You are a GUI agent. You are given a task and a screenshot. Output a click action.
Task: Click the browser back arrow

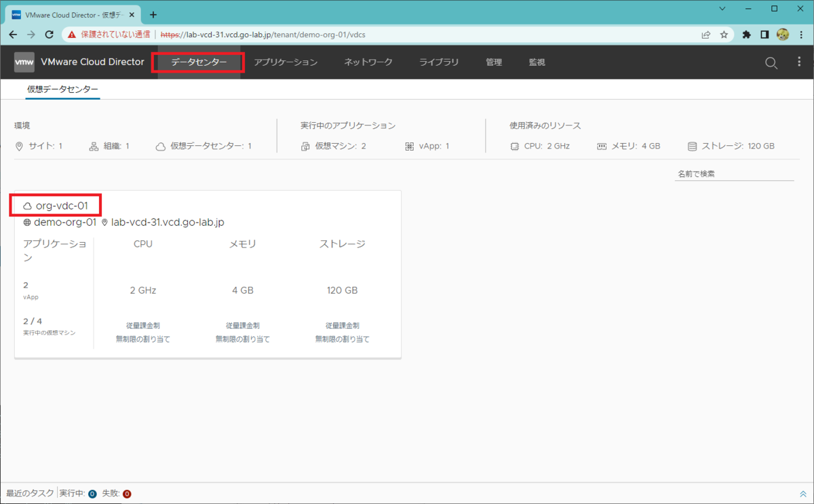14,34
